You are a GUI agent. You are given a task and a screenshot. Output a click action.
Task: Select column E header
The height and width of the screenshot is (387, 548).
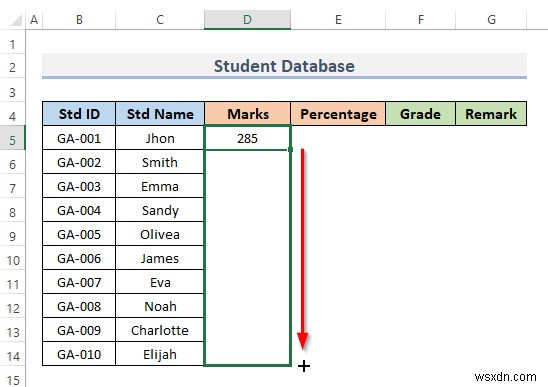point(338,20)
